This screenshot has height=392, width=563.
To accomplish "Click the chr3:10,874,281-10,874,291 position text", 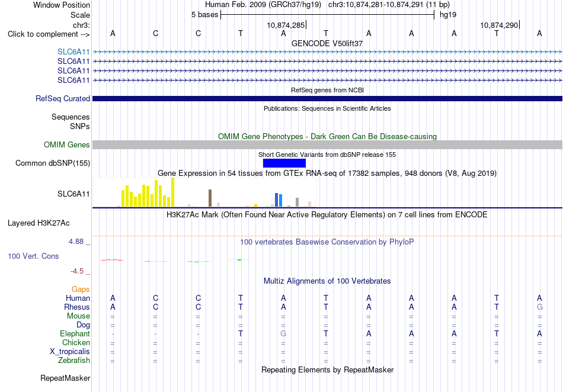I will (x=389, y=5).
